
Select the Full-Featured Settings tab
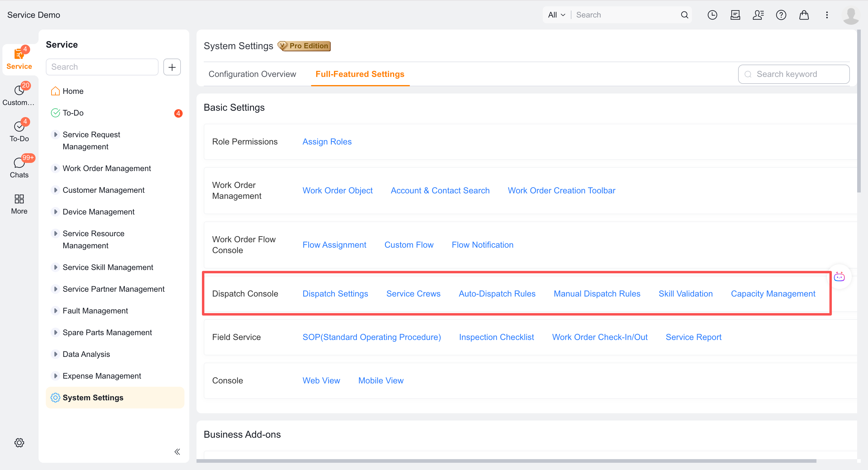coord(360,74)
